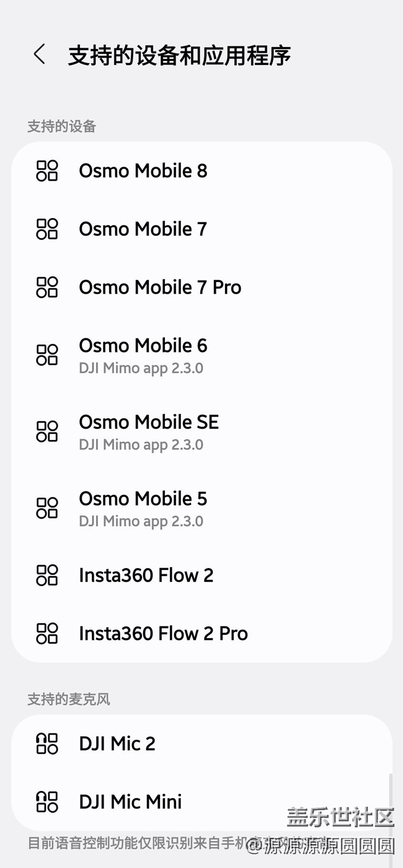Click the page title text at top
Viewport: 403px width, 868px height.
(x=179, y=55)
